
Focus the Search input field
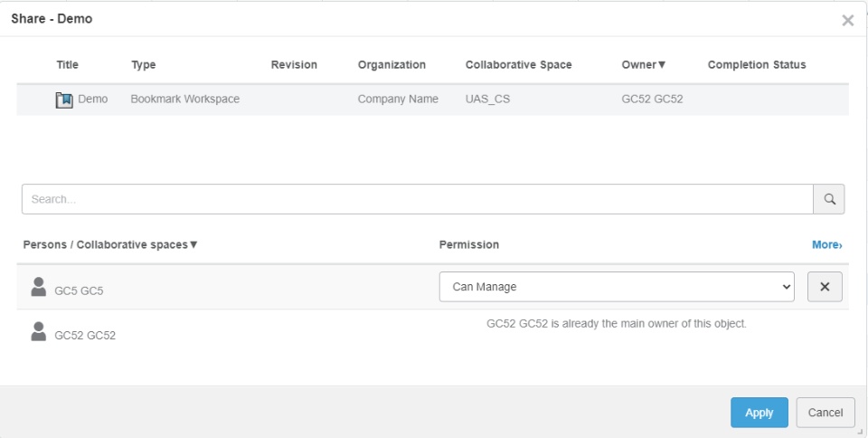click(416, 199)
